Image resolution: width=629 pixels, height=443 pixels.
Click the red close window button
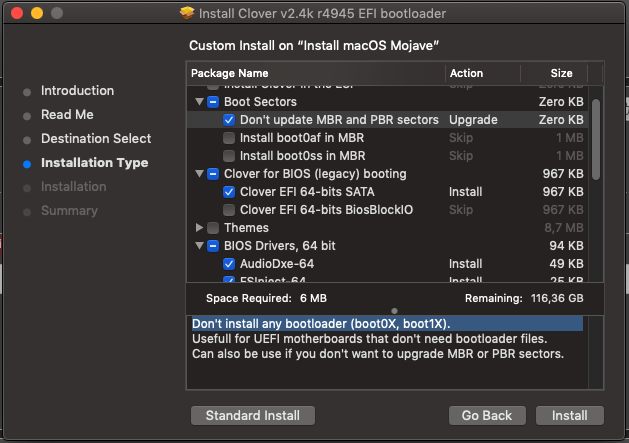pos(17,13)
